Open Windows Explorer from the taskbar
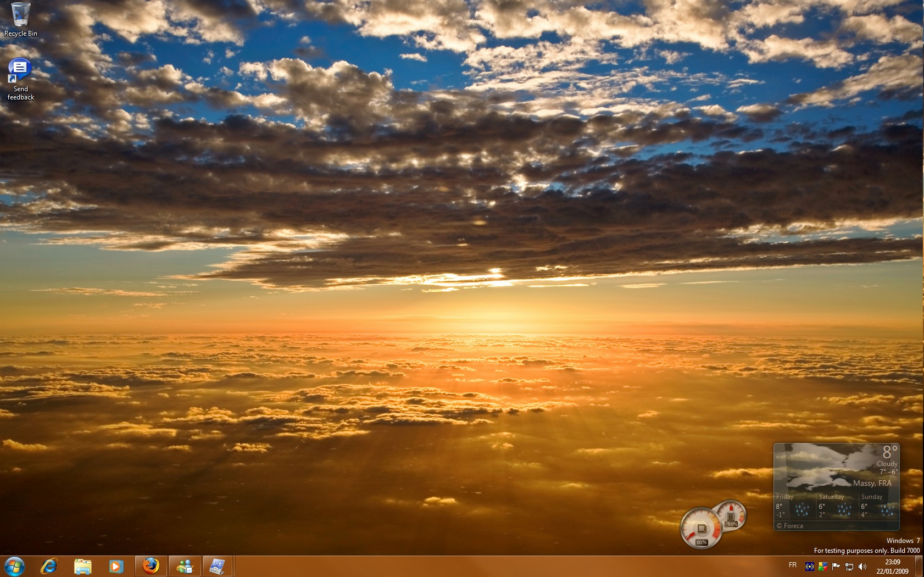The image size is (924, 577). 82,566
